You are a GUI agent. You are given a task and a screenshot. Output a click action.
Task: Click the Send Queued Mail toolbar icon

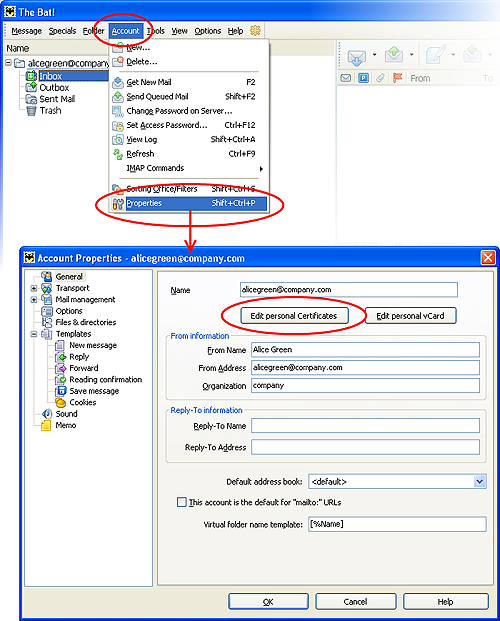(394, 55)
